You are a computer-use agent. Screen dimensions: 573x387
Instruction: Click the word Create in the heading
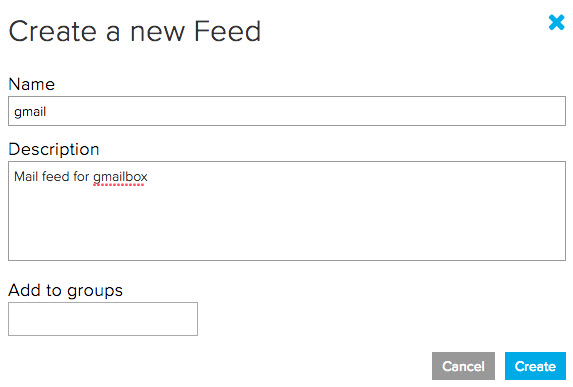coord(53,31)
